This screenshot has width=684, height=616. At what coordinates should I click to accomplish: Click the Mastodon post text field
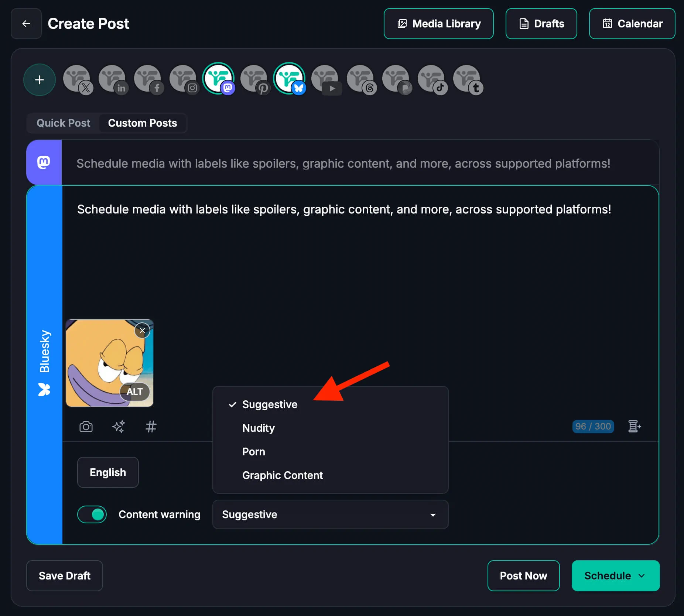(343, 163)
